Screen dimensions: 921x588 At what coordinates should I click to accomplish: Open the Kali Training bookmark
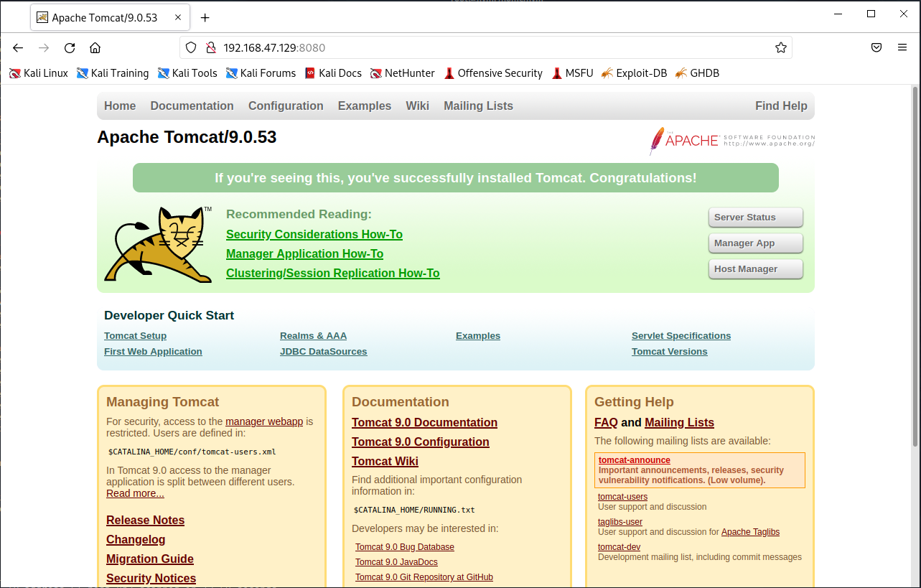pyautogui.click(x=113, y=73)
